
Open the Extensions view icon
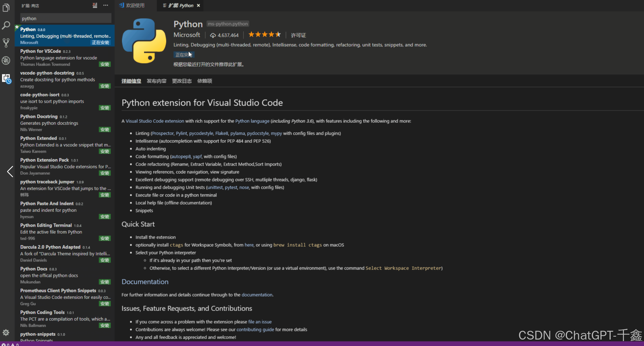click(6, 79)
